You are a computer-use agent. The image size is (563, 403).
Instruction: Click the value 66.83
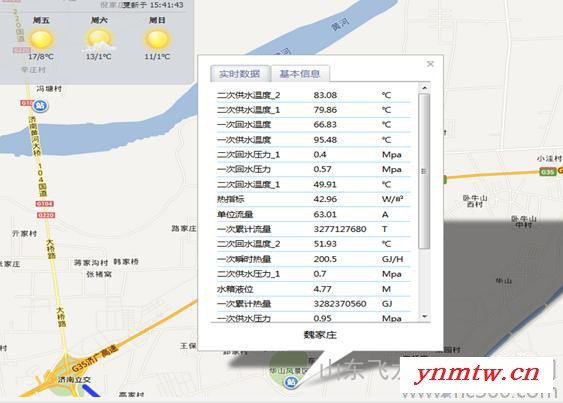pyautogui.click(x=325, y=125)
